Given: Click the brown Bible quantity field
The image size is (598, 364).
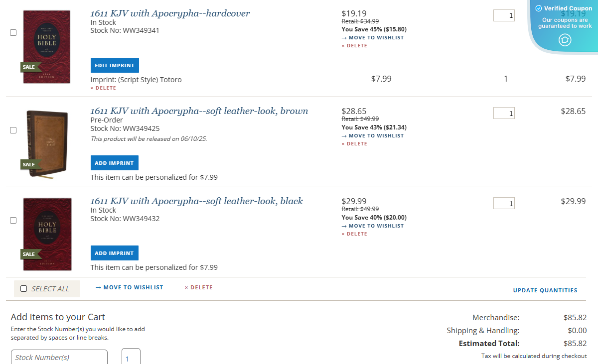Looking at the screenshot, I should [504, 114].
